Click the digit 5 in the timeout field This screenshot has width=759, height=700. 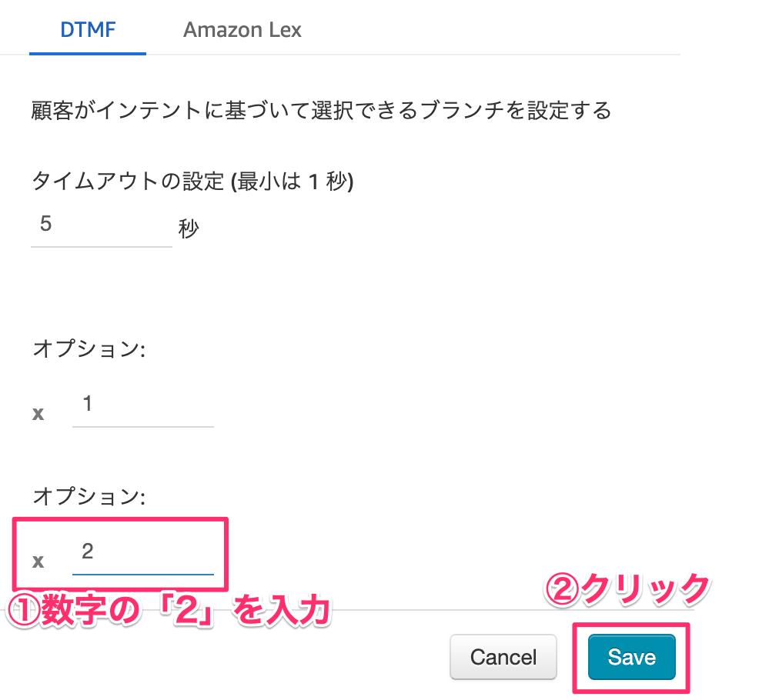tap(45, 224)
